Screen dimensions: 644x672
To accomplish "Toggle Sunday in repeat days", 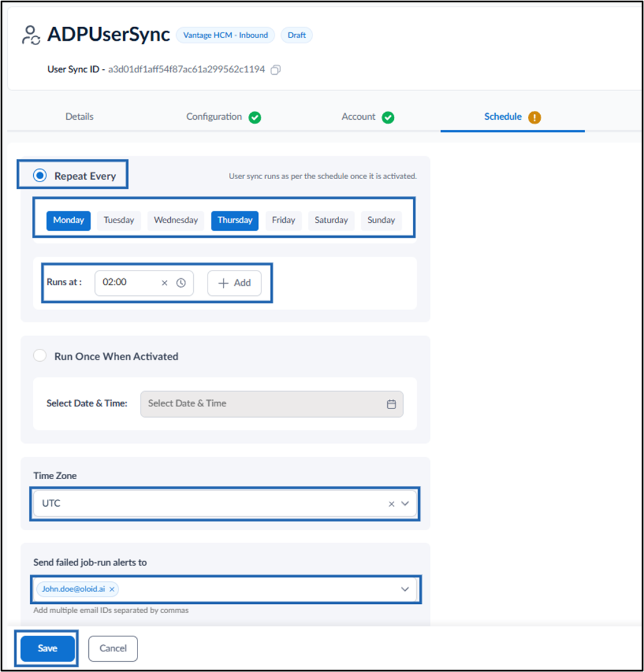I will [x=381, y=221].
